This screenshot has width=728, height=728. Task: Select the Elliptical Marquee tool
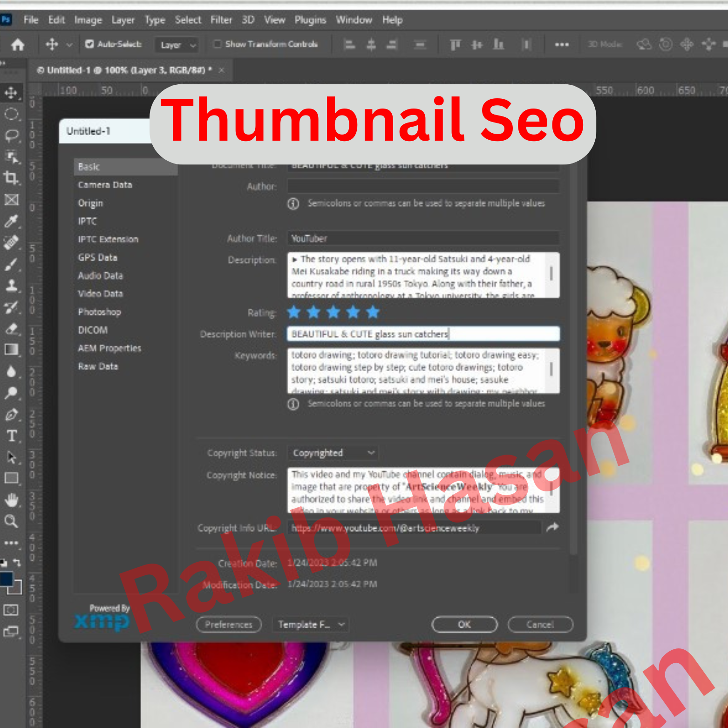click(11, 114)
